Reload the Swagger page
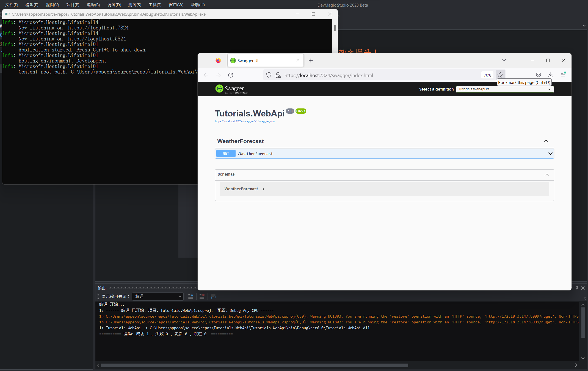Viewport: 588px width, 371px height. pos(231,75)
